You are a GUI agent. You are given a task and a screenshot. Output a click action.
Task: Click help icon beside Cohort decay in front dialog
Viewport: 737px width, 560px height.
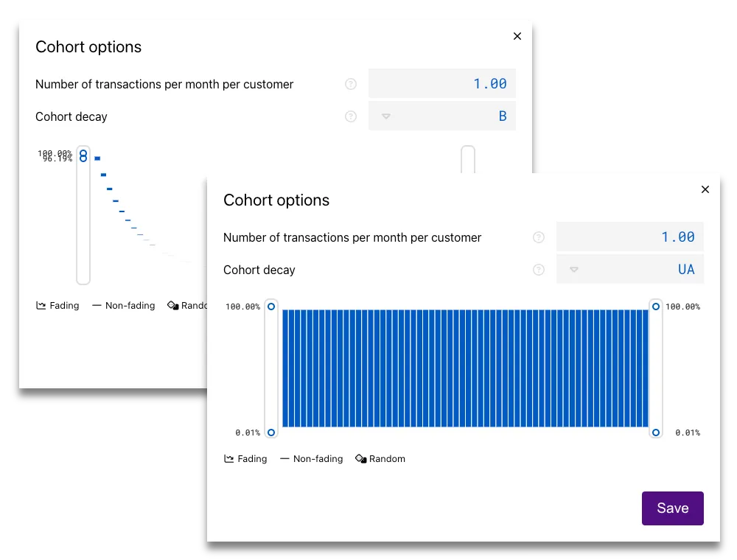[x=539, y=270]
